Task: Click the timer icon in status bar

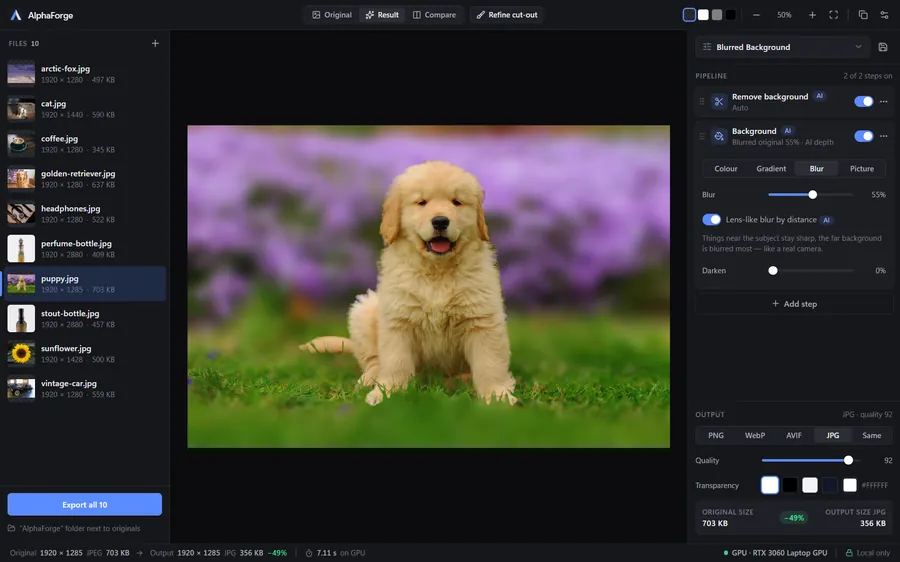Action: click(309, 553)
